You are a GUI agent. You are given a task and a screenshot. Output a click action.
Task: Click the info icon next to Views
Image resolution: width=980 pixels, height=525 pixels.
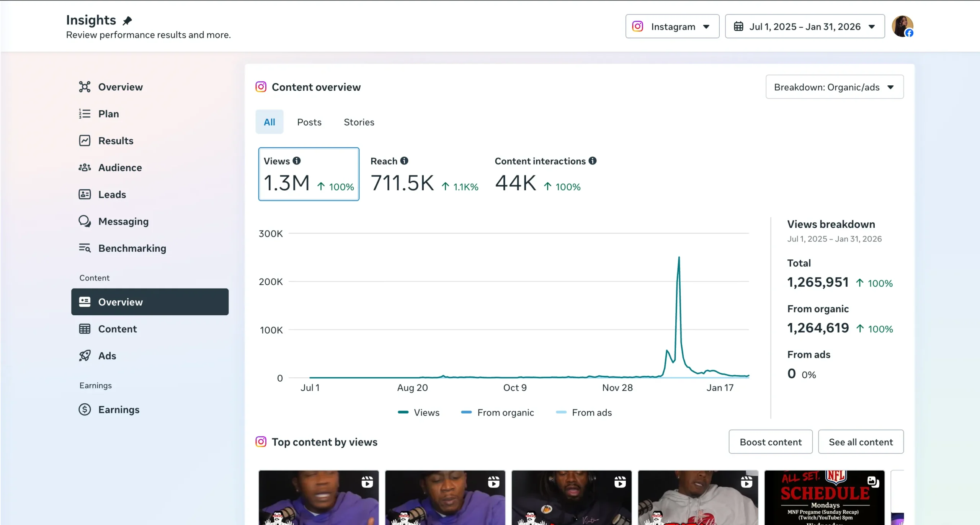[x=297, y=161]
